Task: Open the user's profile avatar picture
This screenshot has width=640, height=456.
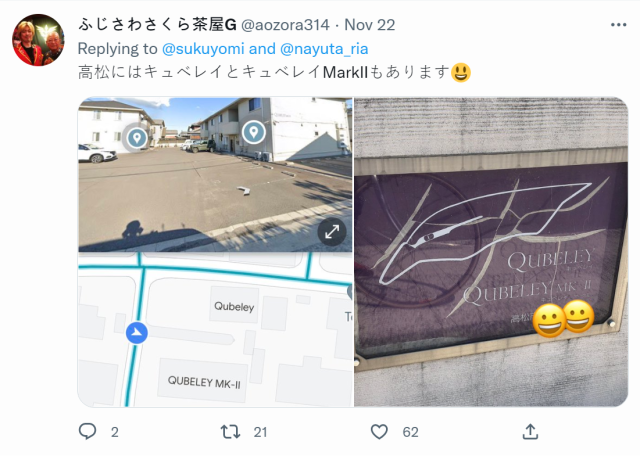Action: pos(38,40)
